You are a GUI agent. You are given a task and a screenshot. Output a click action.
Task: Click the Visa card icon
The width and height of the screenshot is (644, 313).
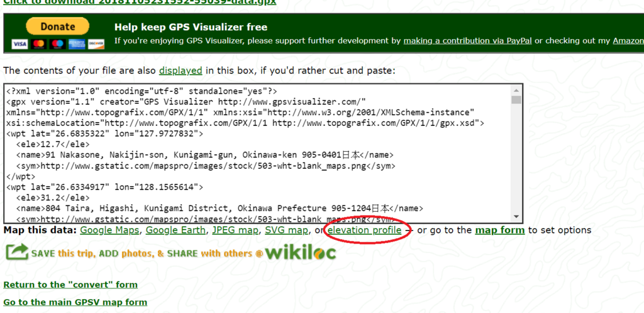(19, 44)
